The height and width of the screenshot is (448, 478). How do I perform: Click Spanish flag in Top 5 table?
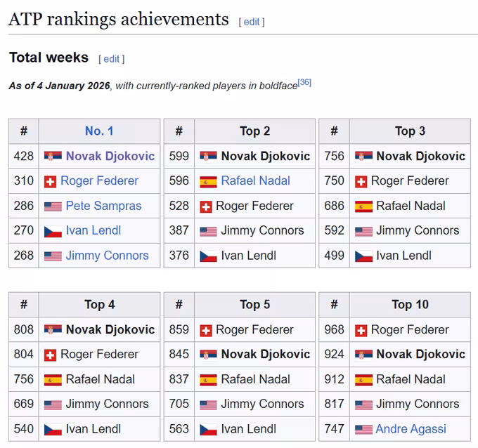(209, 381)
